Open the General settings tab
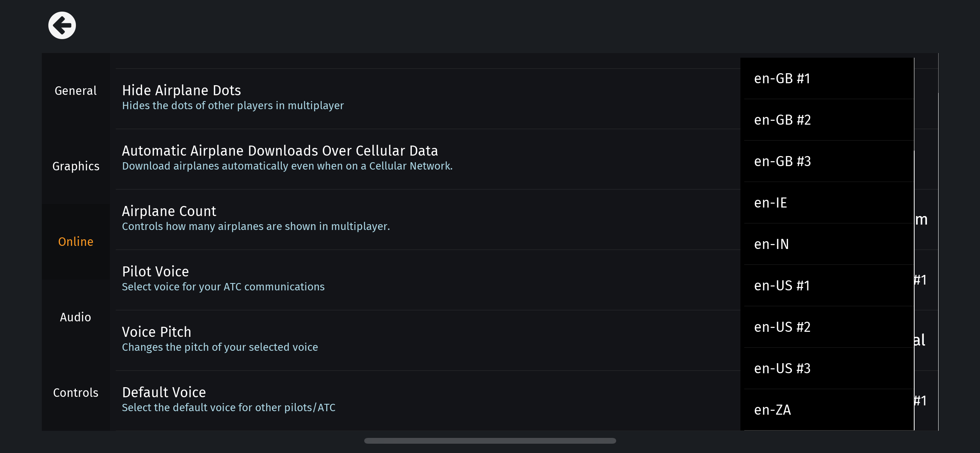Image resolution: width=980 pixels, height=453 pixels. pos(75,91)
